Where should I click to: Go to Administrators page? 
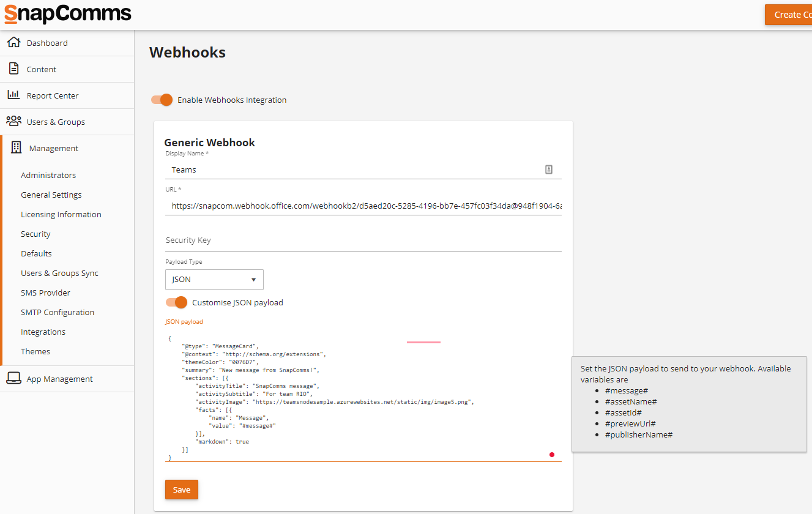coord(48,175)
